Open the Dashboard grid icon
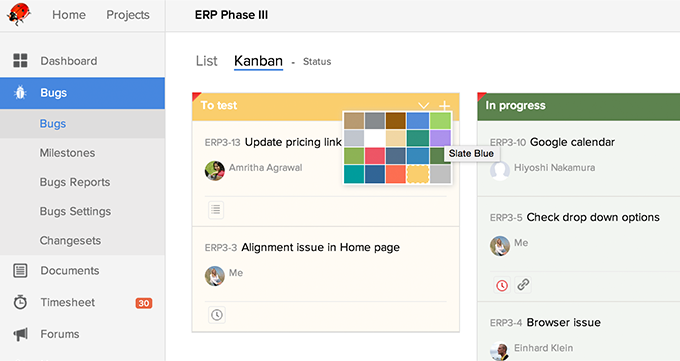680x361 pixels. click(x=20, y=61)
